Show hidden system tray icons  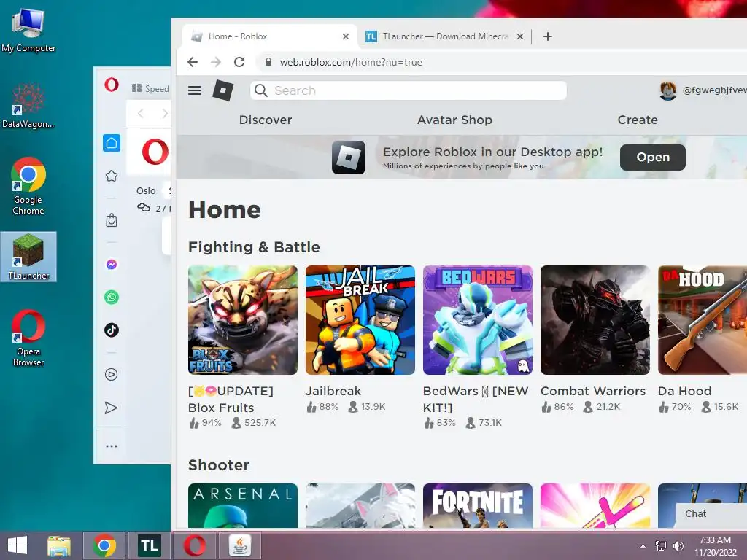643,546
